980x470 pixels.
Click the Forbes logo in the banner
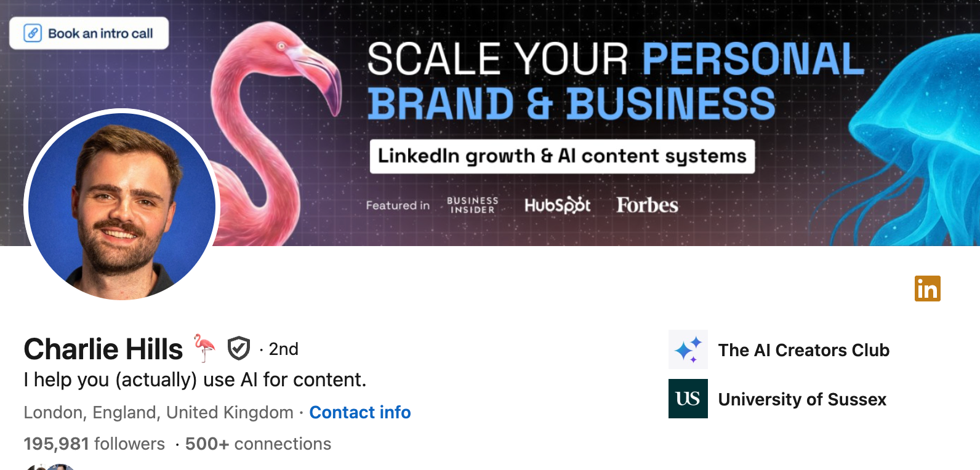646,205
